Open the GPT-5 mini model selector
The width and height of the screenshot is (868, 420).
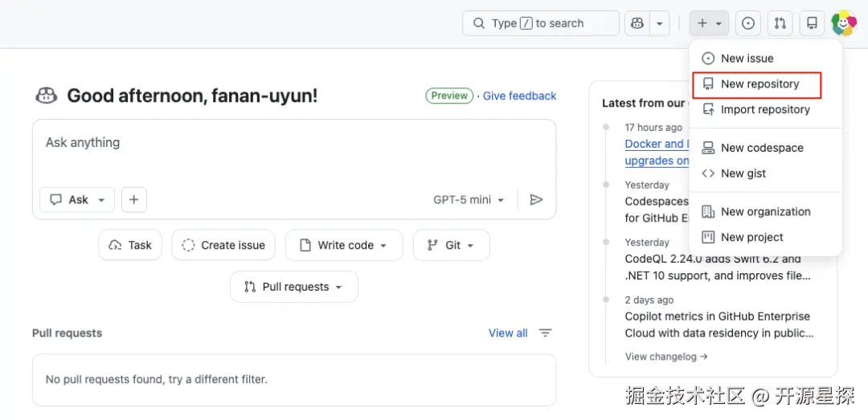[469, 200]
